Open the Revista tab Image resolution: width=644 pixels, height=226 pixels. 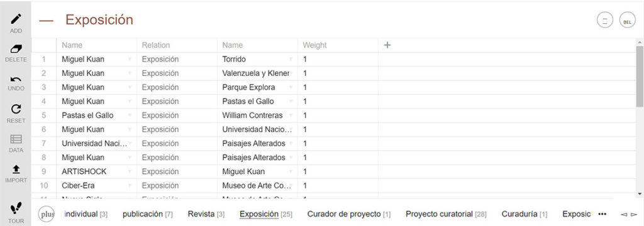[206, 214]
